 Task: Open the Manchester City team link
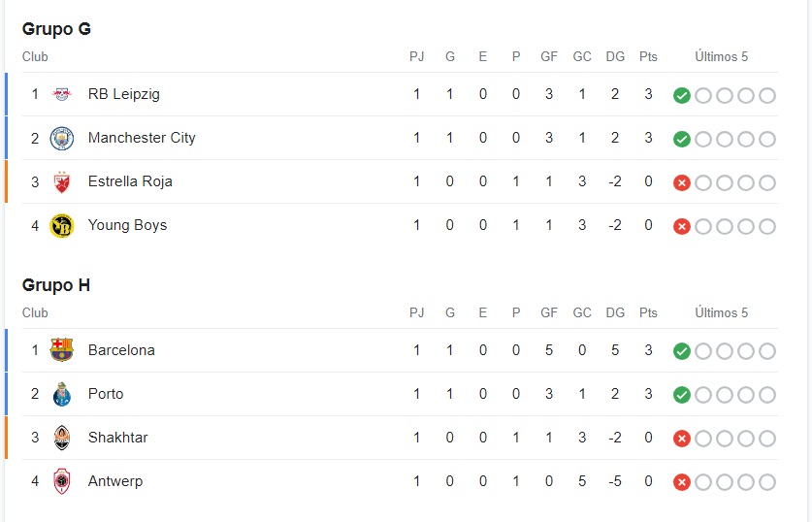point(142,138)
